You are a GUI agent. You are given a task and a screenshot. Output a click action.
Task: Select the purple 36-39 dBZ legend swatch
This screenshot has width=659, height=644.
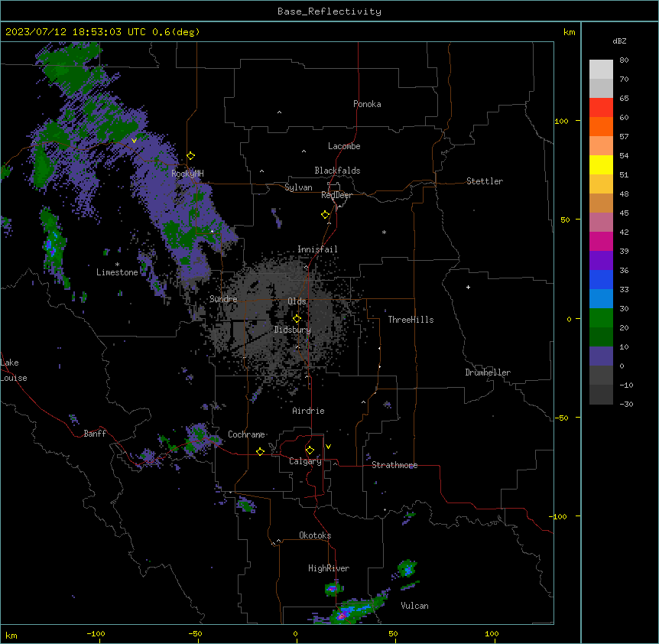tap(601, 261)
